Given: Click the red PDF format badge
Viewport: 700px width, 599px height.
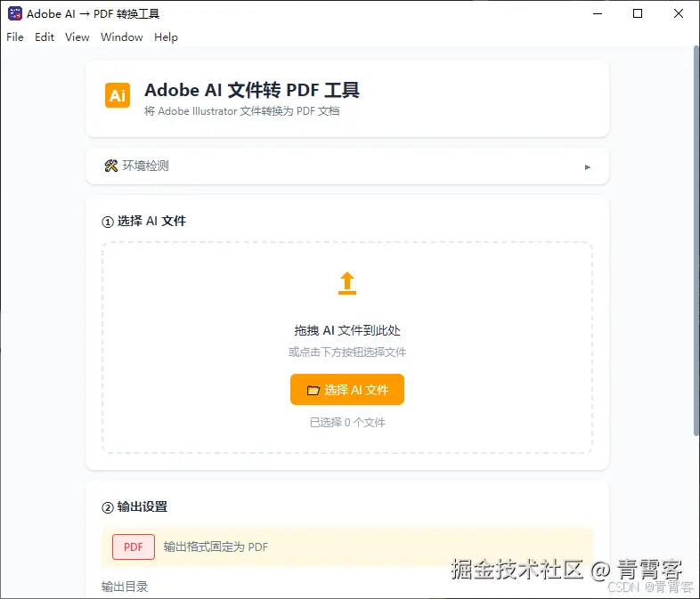Looking at the screenshot, I should (x=134, y=546).
